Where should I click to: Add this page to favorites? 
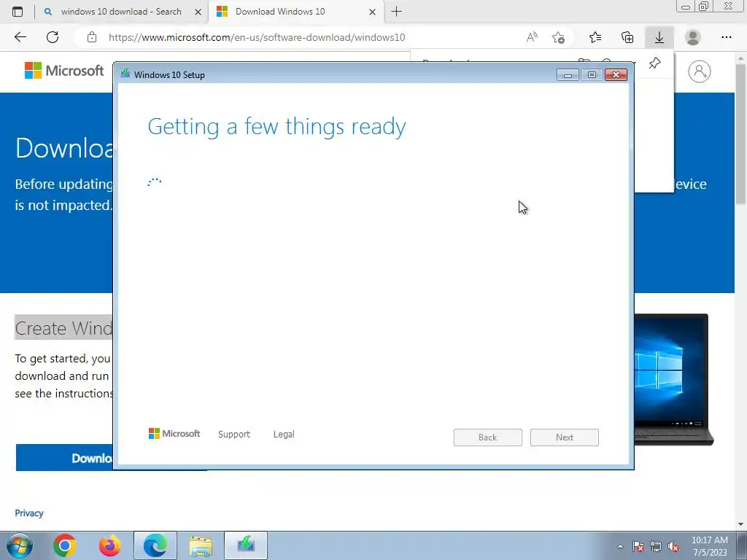558,37
